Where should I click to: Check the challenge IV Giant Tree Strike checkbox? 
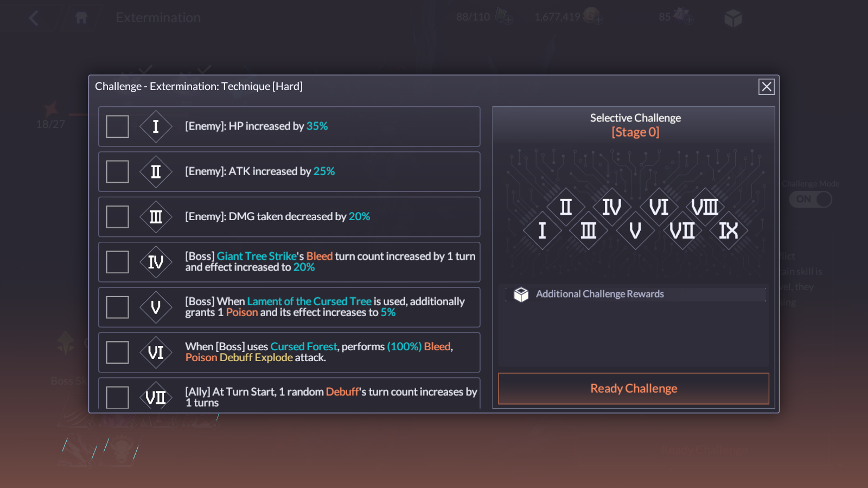(x=117, y=262)
